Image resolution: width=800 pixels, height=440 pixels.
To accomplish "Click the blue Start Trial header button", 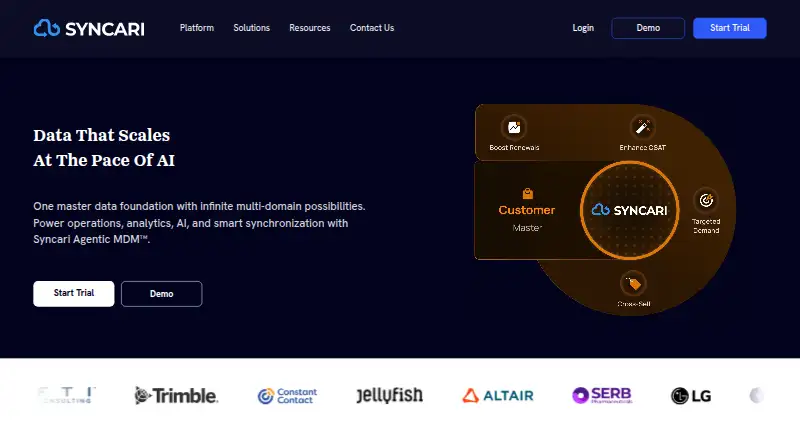I will (730, 28).
